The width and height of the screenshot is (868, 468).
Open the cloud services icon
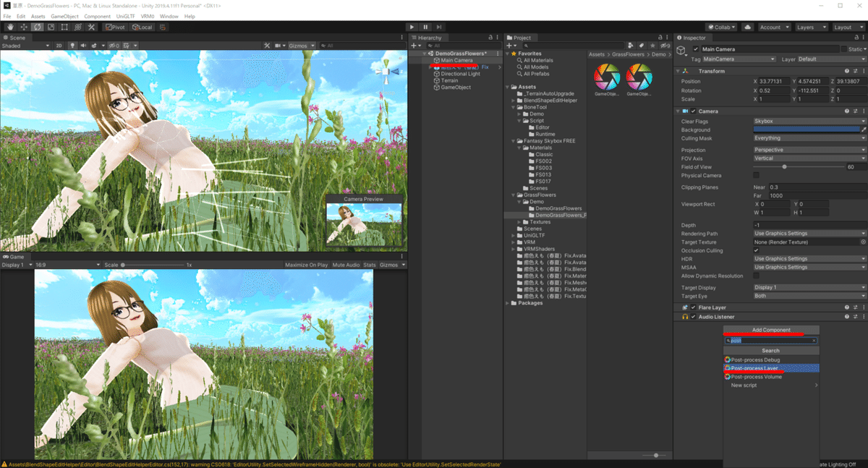click(747, 27)
